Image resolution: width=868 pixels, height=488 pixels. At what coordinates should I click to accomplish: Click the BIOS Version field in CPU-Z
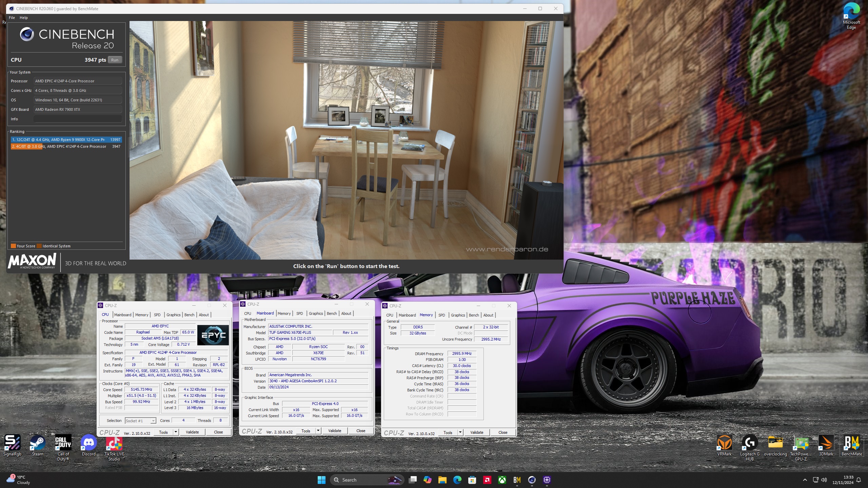point(318,381)
